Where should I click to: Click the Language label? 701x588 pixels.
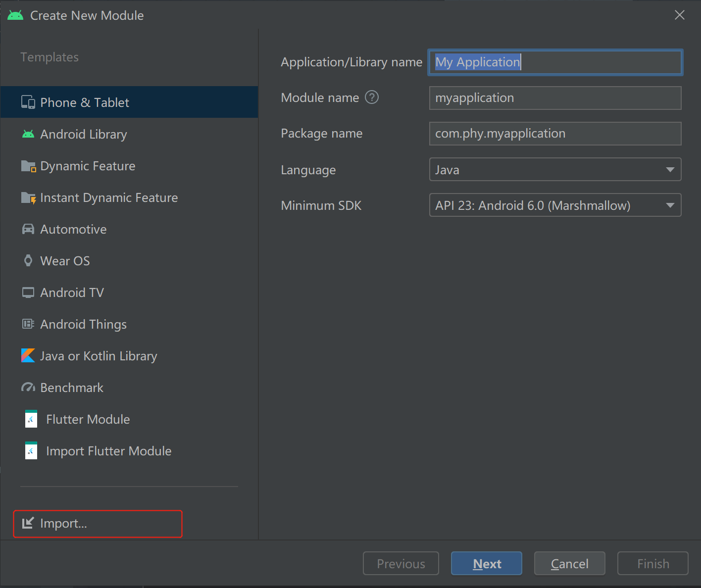coord(308,170)
